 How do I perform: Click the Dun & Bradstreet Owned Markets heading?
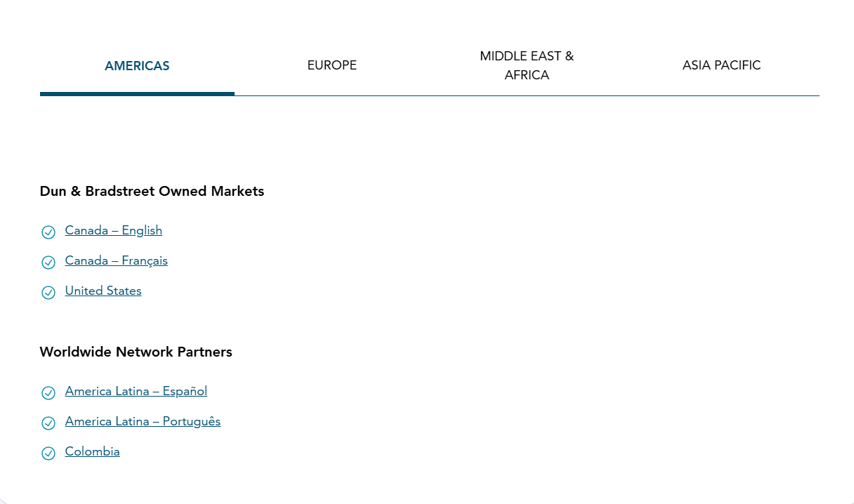[x=152, y=191]
